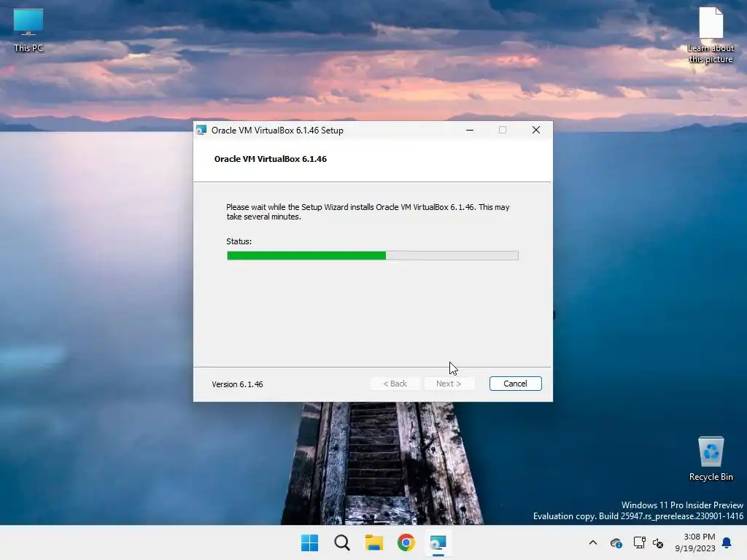This screenshot has width=747, height=560.
Task: Minimize the VirtualBox Setup window
Action: pos(470,130)
